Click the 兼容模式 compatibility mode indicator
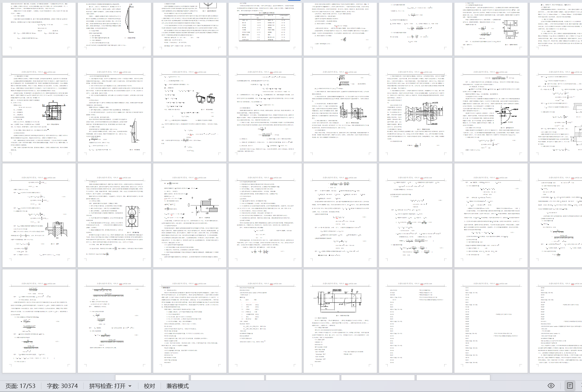Screen dimensions: 582x392 point(178,386)
